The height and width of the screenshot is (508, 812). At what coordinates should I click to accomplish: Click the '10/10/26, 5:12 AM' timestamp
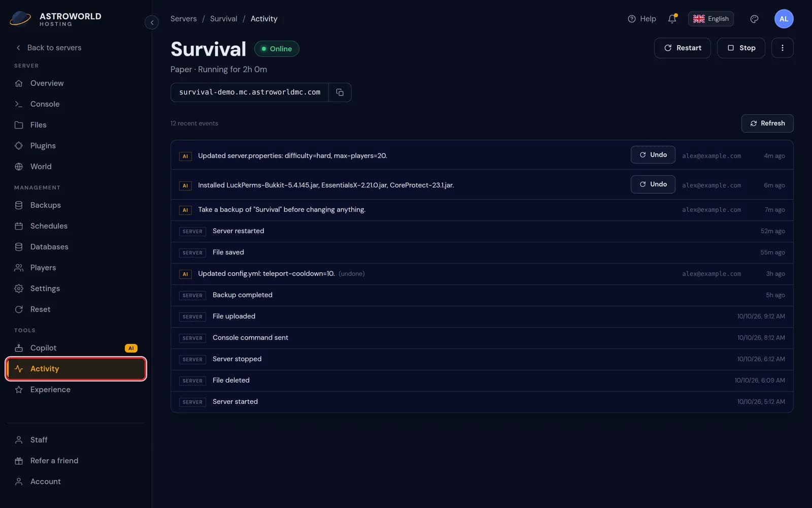[x=761, y=402]
